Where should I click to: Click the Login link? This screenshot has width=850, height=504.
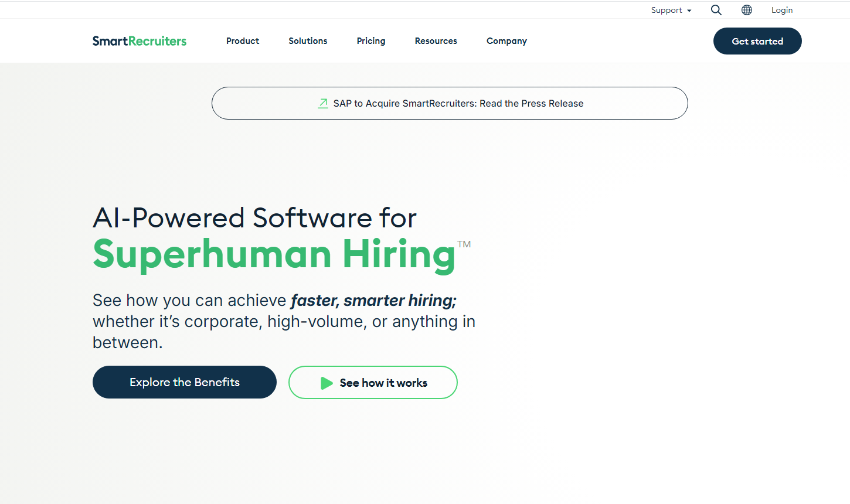click(x=781, y=10)
